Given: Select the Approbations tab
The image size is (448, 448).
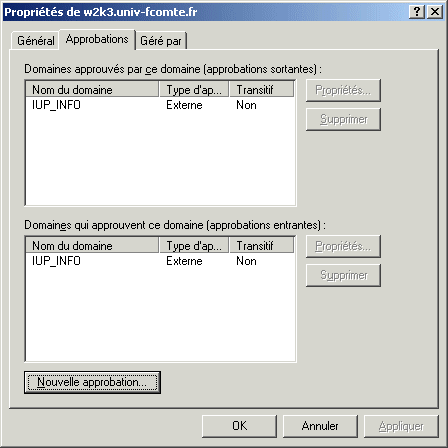Looking at the screenshot, I should click(97, 39).
